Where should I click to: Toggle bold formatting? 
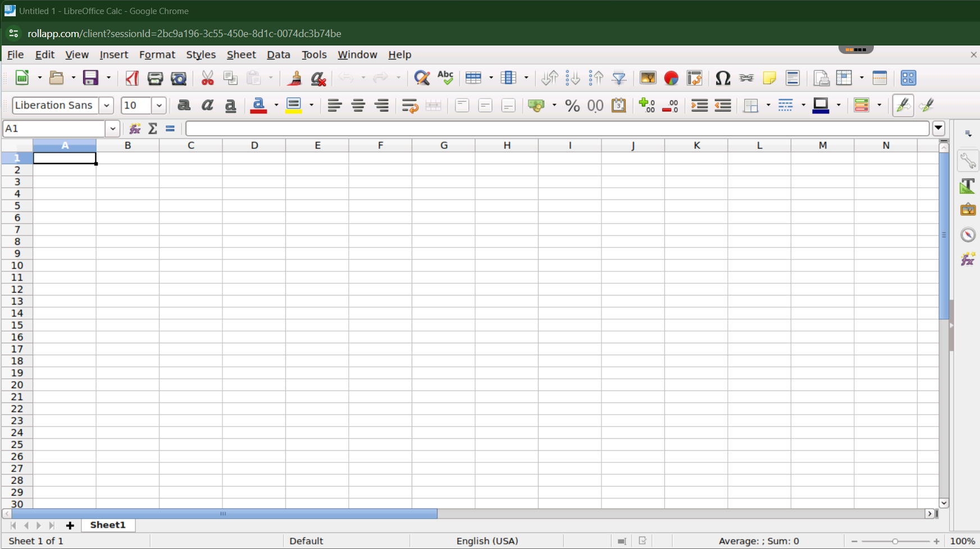[184, 106]
